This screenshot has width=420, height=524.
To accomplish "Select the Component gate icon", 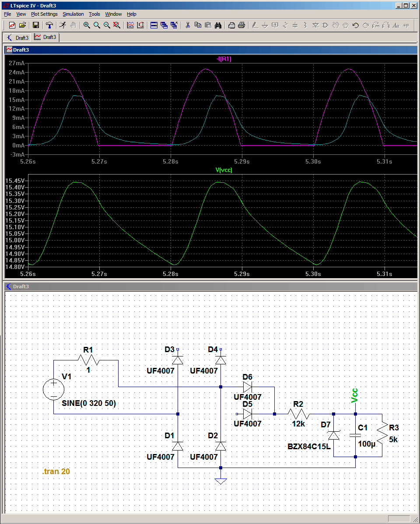I will pyautogui.click(x=325, y=25).
